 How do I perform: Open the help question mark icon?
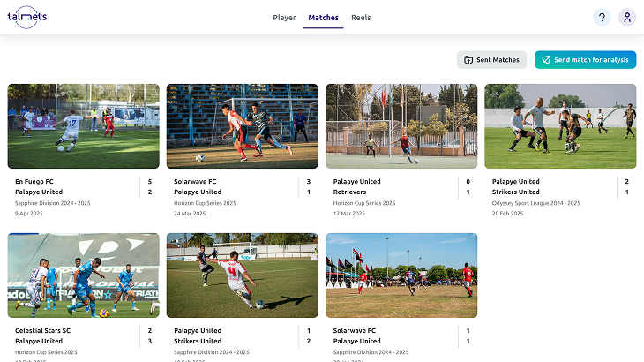(x=602, y=18)
